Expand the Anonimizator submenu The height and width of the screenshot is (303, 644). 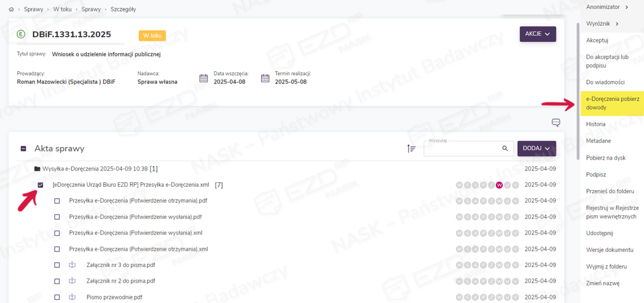[607, 7]
